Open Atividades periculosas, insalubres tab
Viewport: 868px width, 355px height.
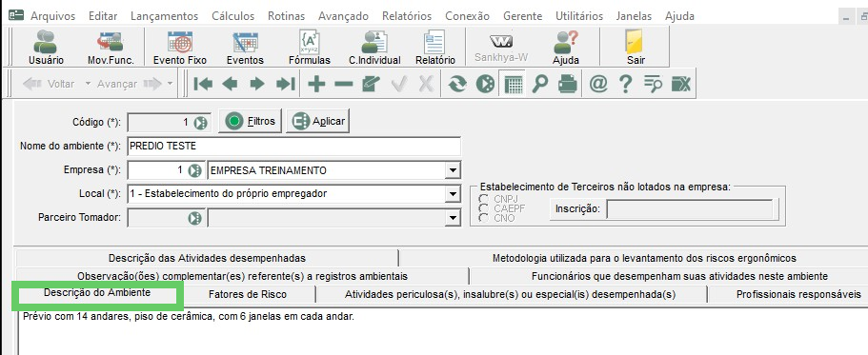(x=511, y=295)
